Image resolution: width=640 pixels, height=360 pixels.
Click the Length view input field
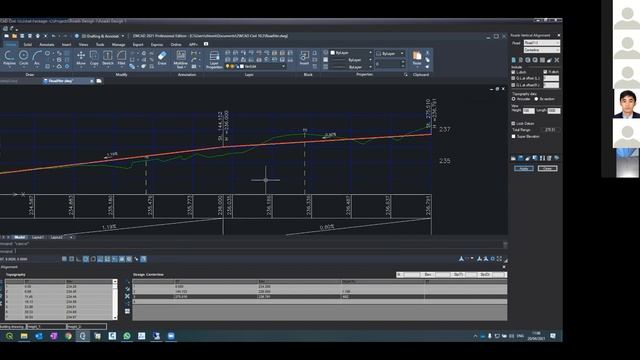tap(553, 111)
